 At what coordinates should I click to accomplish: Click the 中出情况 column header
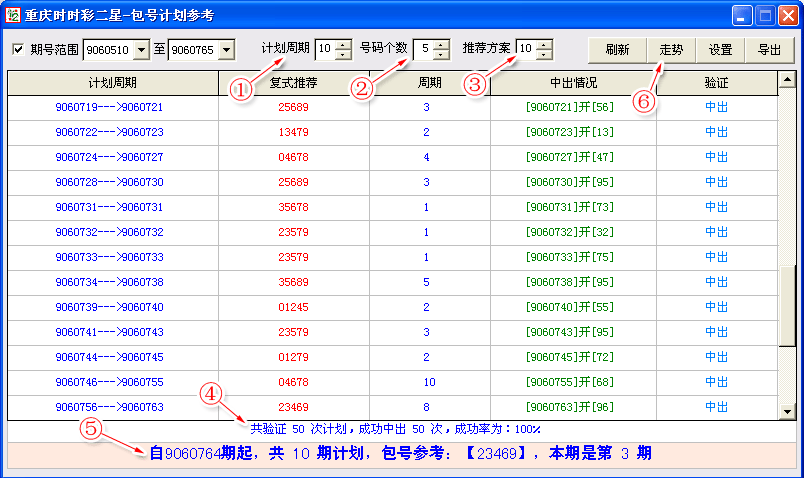click(573, 83)
